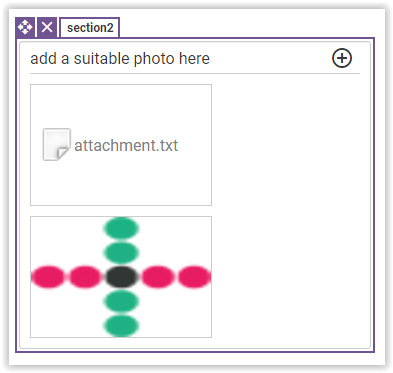This screenshot has height=373, width=393.
Task: Click the leftmost pink dot in the image
Action: [x=48, y=277]
